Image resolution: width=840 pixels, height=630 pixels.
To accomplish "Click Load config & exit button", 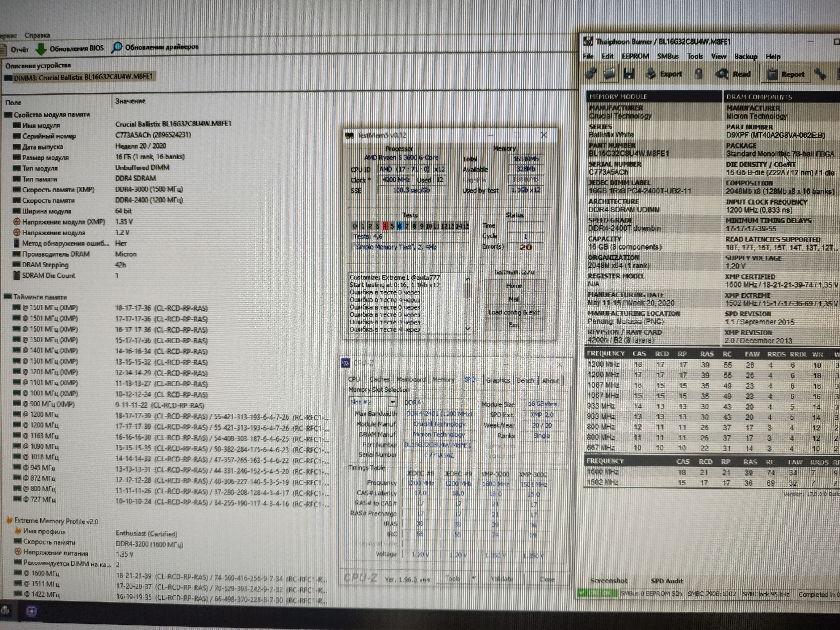I will tap(514, 312).
